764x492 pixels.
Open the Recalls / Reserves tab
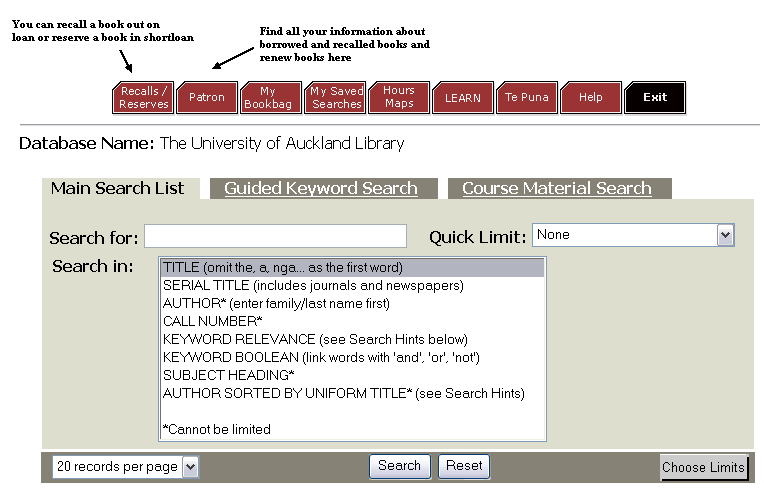pos(143,97)
